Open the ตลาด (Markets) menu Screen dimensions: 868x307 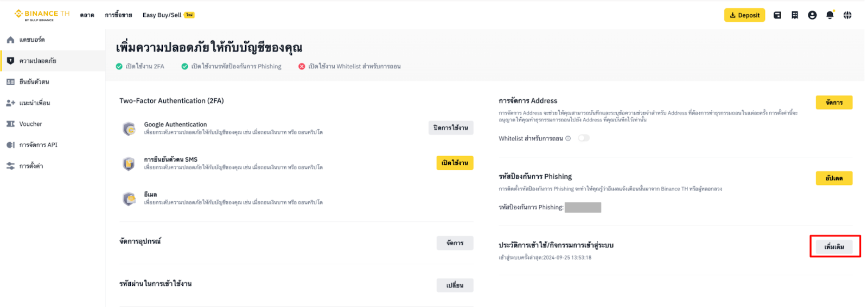coord(87,15)
